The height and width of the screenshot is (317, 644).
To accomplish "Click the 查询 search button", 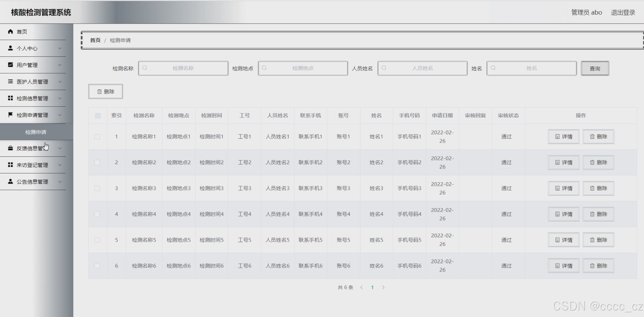I will [595, 68].
